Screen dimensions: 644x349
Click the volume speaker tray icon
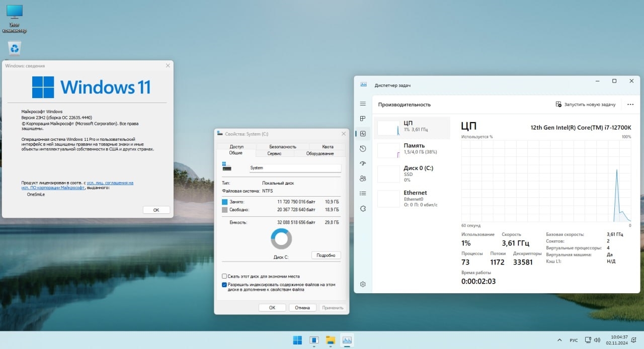[x=597, y=340]
